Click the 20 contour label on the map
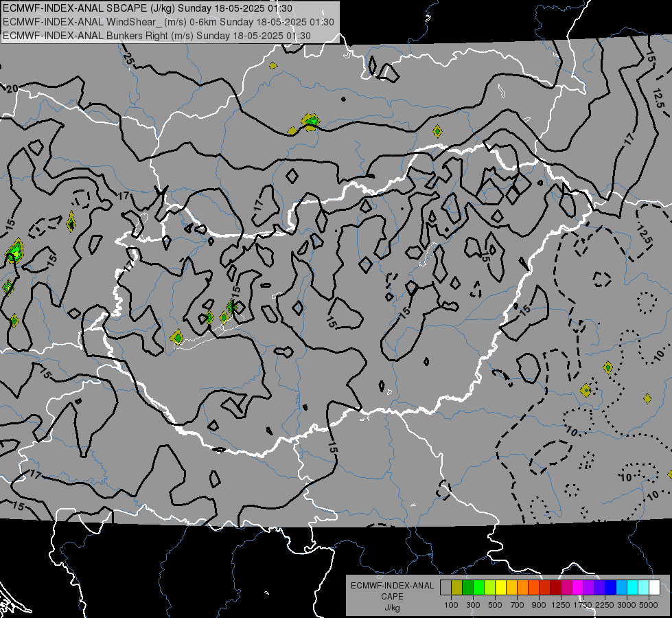This screenshot has width=672, height=618. point(12,89)
